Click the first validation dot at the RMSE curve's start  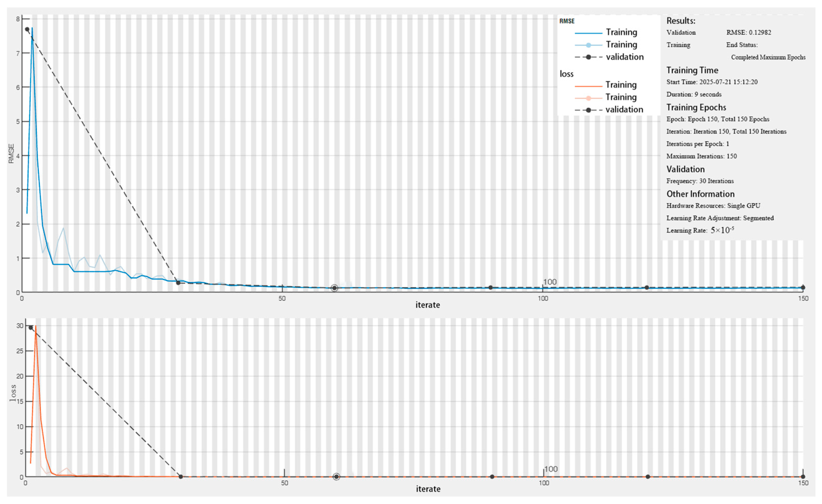point(27,29)
